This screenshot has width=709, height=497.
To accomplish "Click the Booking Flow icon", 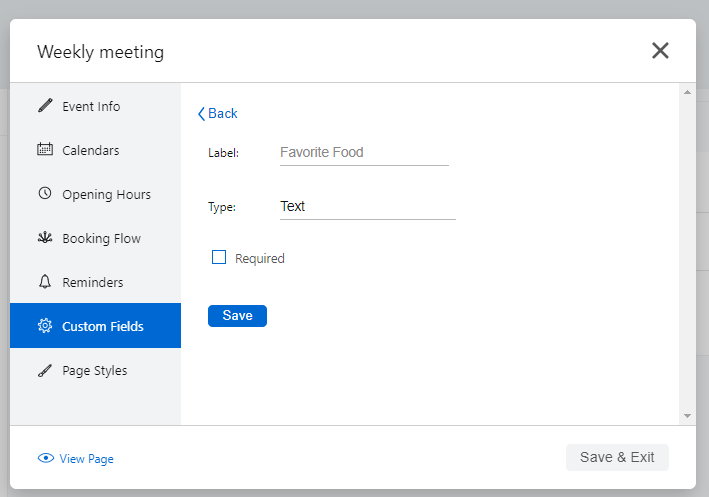I will coord(44,238).
